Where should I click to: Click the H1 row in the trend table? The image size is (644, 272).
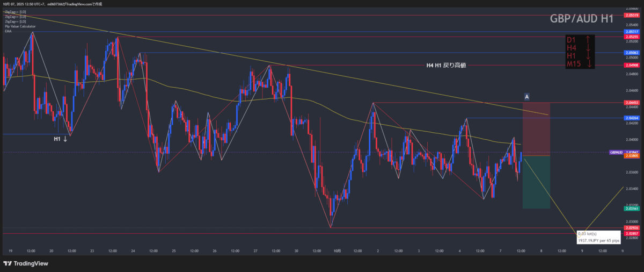[571, 56]
